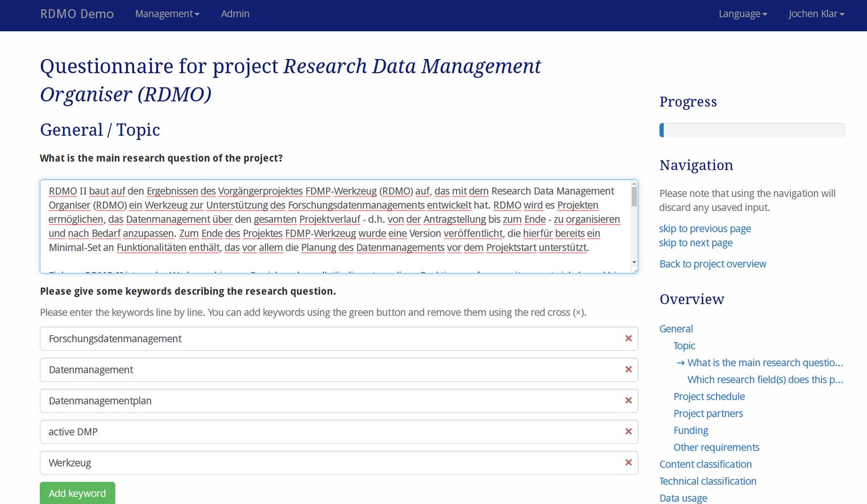Remove the Werkzeug keyword with red cross

pyautogui.click(x=628, y=463)
